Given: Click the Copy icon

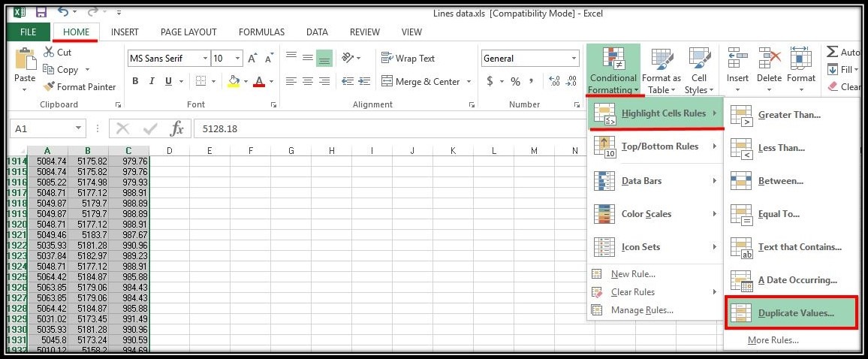Looking at the screenshot, I should pyautogui.click(x=49, y=70).
